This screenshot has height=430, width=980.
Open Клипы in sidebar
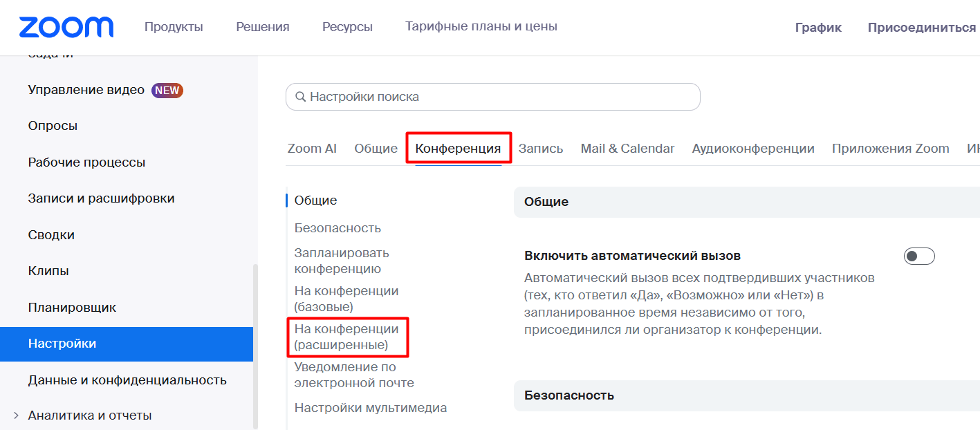[48, 271]
